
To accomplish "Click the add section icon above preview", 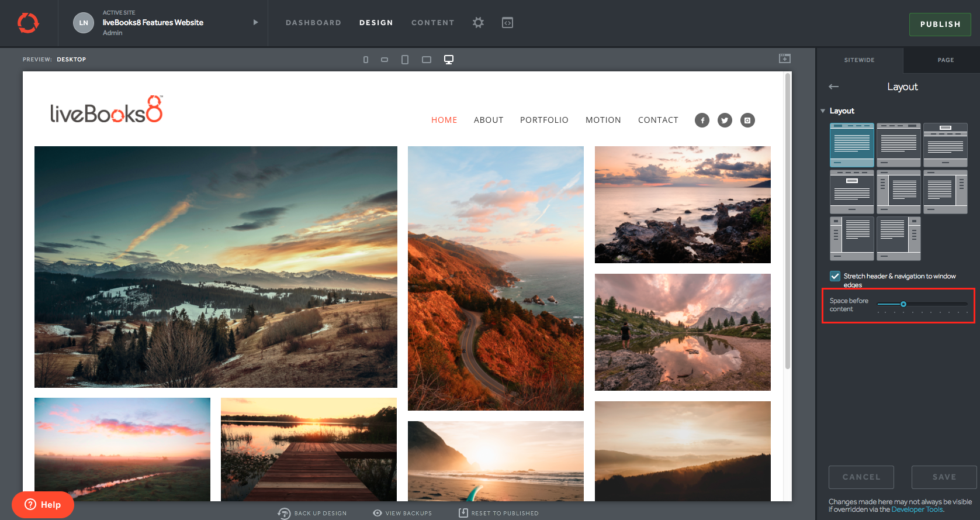I will tap(785, 58).
